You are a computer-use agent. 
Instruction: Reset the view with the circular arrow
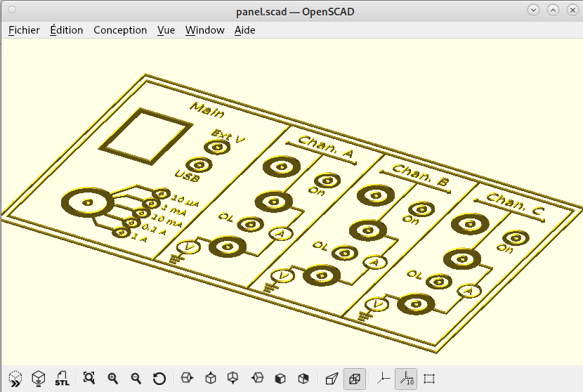[x=159, y=379]
